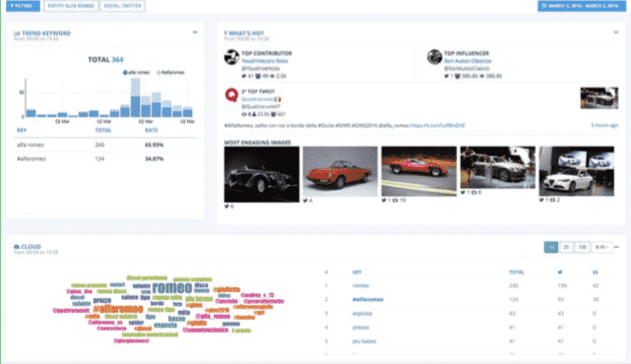The height and width of the screenshot is (364, 631).
Task: Toggle the alfa romeo legend series
Action: (x=136, y=73)
